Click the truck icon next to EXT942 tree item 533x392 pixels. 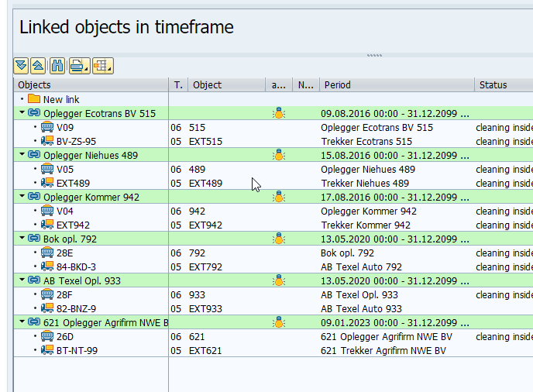tap(47, 225)
